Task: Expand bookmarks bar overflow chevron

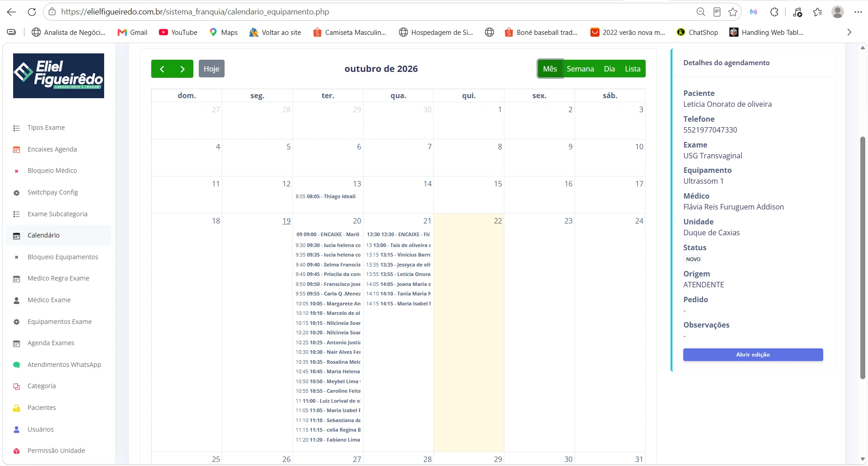Action: [849, 32]
